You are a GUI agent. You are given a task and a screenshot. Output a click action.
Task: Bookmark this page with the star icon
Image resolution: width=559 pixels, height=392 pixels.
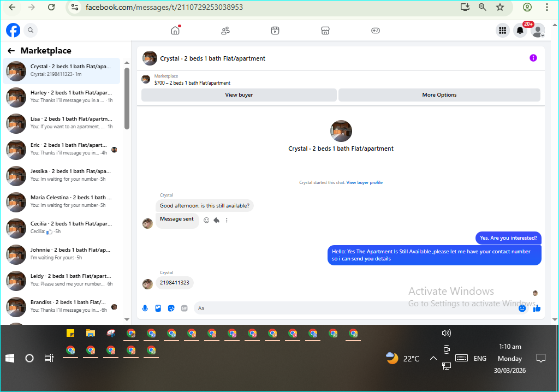coord(500,7)
